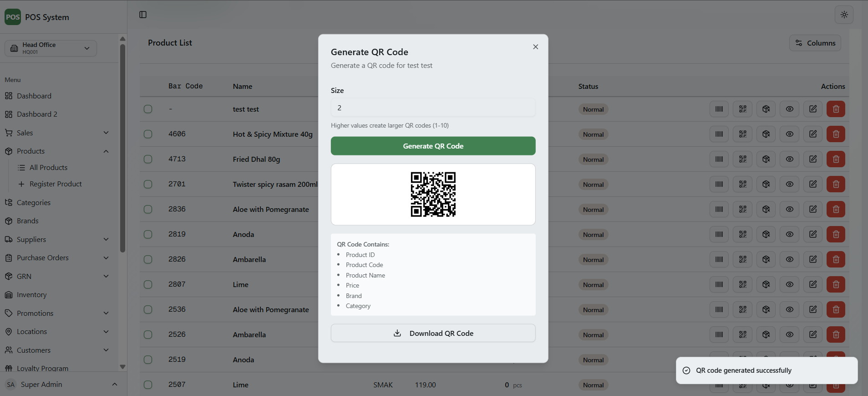Click the QR code Size input field
This screenshot has width=868, height=396.
coord(433,108)
